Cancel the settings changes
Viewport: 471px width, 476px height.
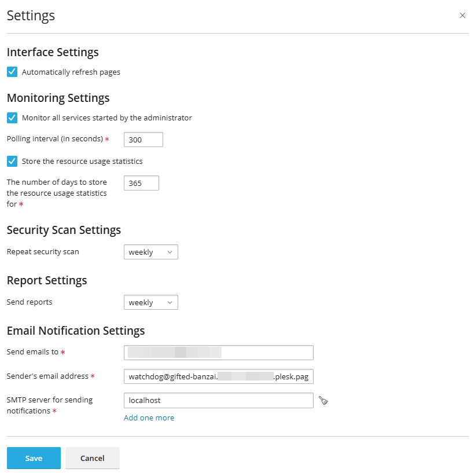(x=93, y=458)
